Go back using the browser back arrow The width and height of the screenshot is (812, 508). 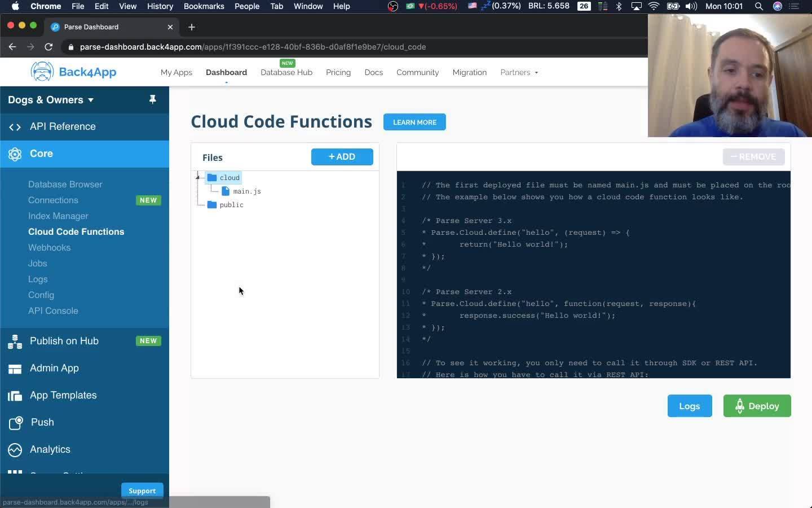(12, 47)
